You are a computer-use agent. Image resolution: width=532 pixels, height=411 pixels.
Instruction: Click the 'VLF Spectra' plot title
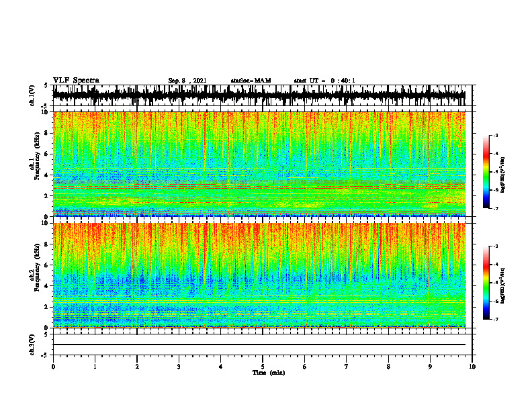pyautogui.click(x=76, y=81)
